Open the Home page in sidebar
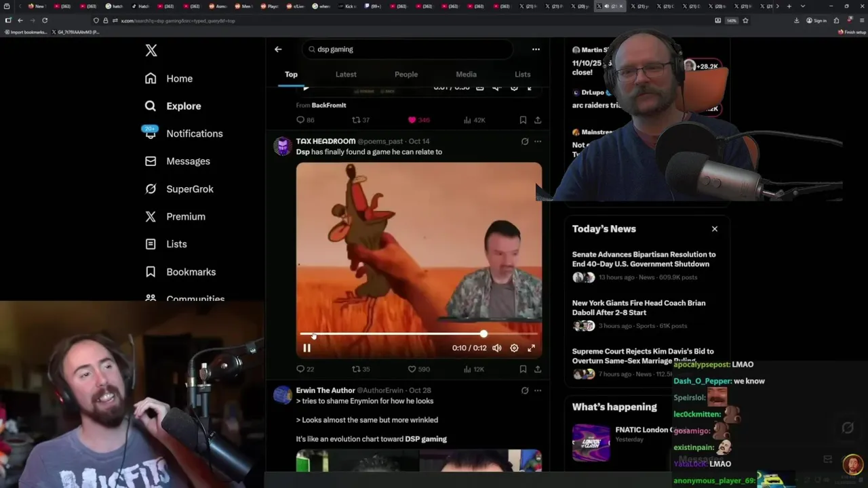Viewport: 868px width, 488px height. point(169,79)
